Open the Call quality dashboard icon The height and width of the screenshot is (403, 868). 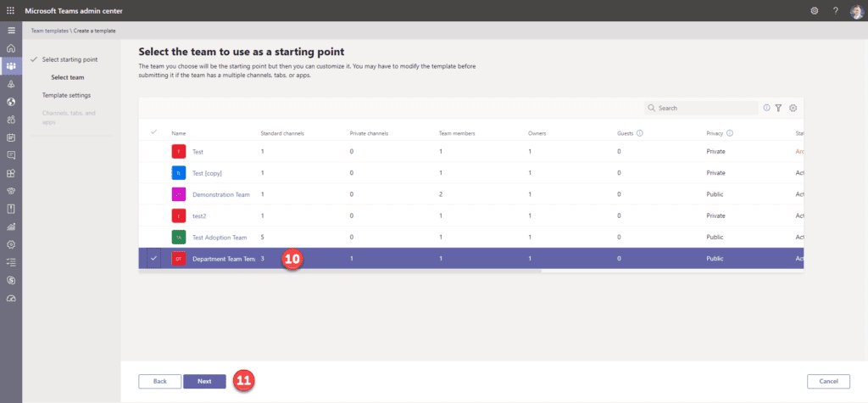coord(11,299)
